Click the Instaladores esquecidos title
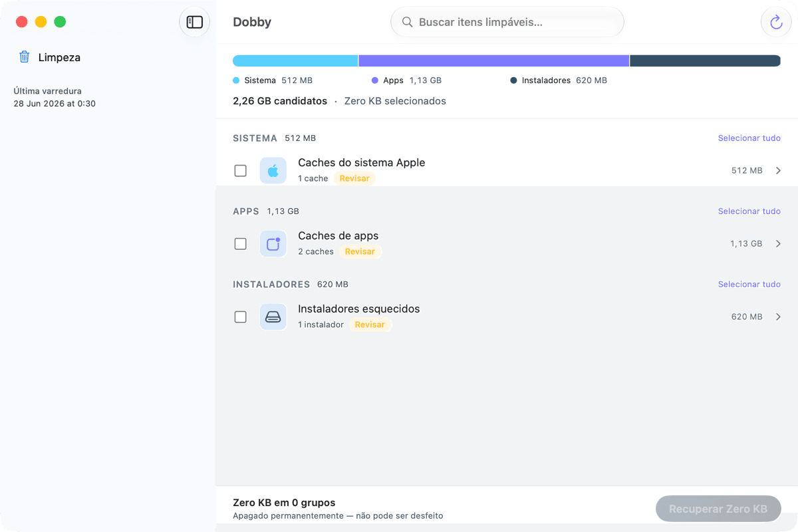 point(358,309)
